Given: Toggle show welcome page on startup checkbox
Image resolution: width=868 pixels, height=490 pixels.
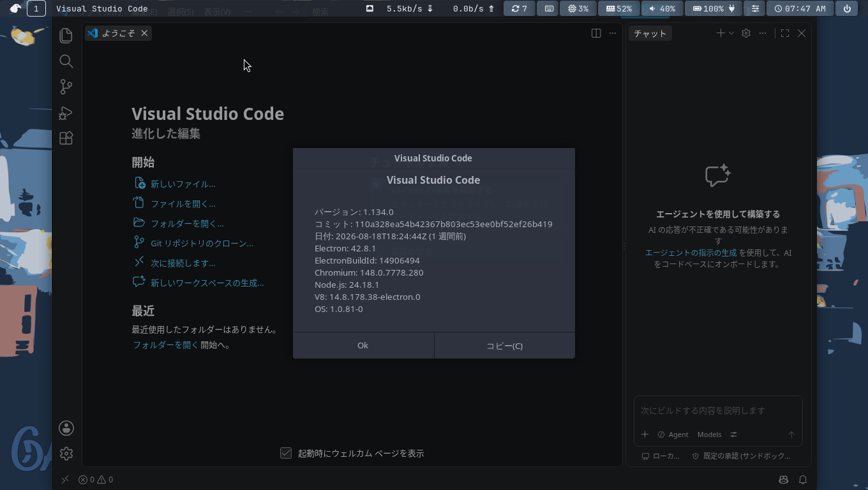Looking at the screenshot, I should [286, 453].
